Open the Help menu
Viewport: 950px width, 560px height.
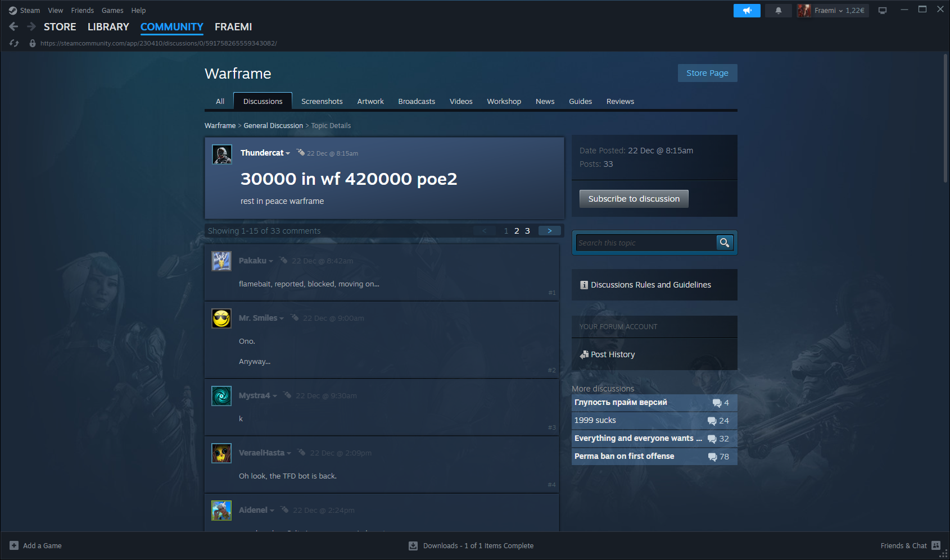tap(138, 11)
